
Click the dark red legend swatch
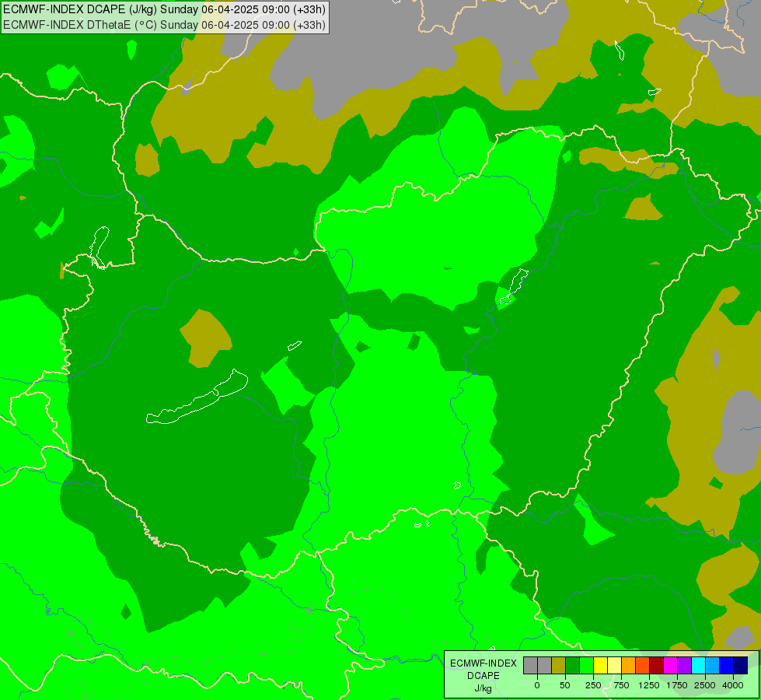click(656, 666)
